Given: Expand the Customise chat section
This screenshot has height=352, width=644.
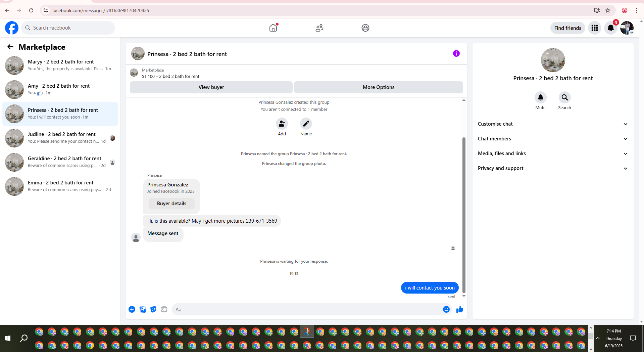Looking at the screenshot, I should pos(553,124).
